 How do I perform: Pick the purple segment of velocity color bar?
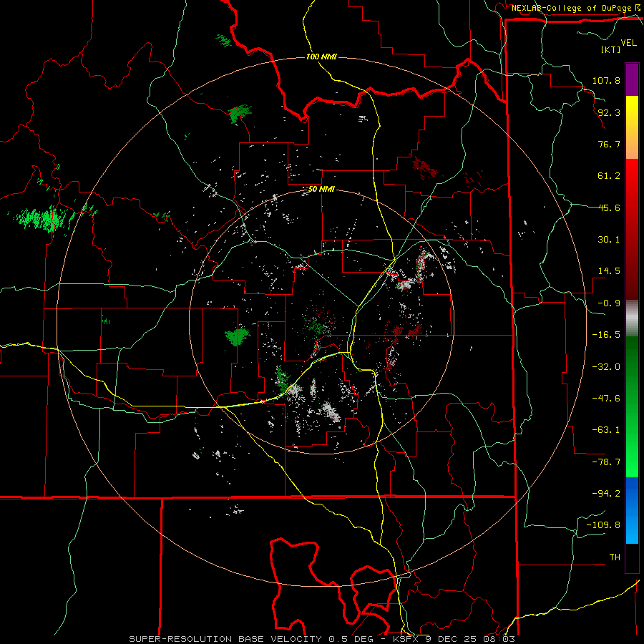coord(632,79)
